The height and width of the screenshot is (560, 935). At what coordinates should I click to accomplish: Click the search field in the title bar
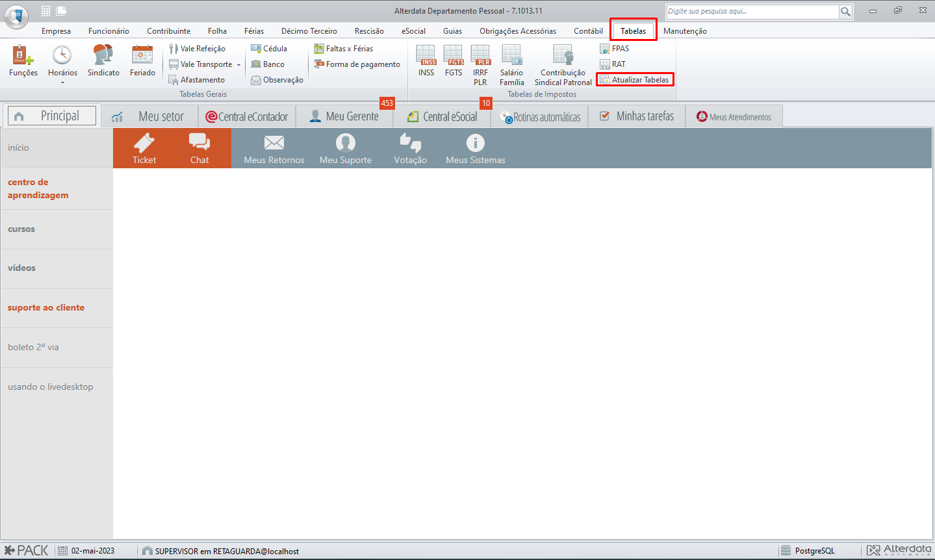(x=752, y=11)
